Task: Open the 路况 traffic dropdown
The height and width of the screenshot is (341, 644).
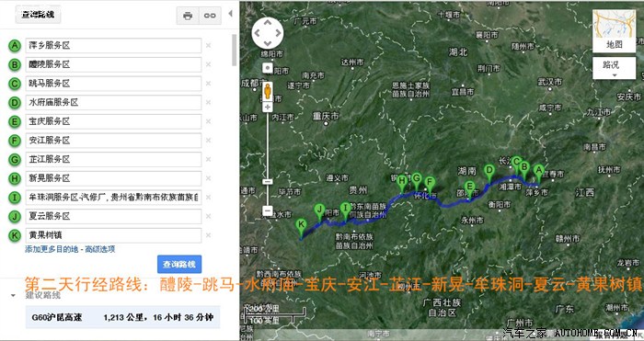Action: click(x=614, y=68)
